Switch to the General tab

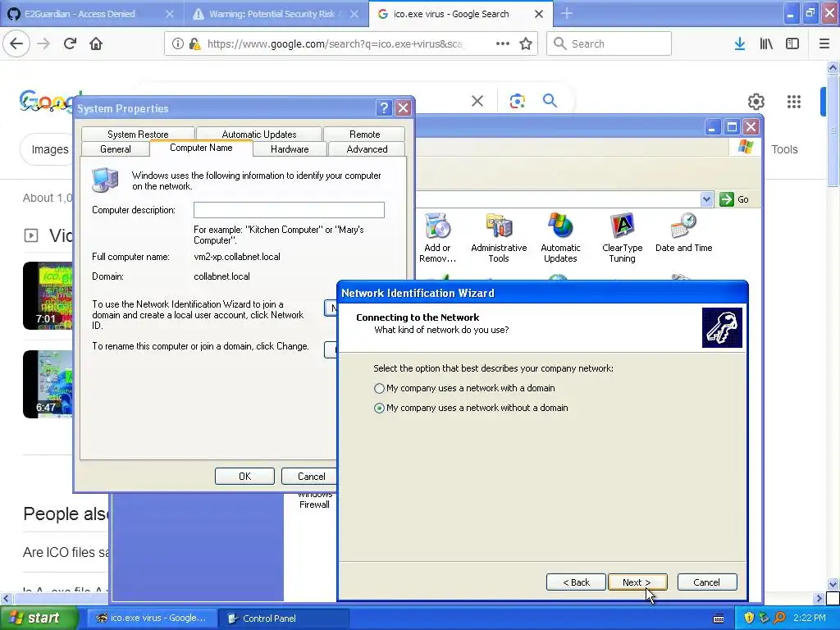(x=115, y=149)
